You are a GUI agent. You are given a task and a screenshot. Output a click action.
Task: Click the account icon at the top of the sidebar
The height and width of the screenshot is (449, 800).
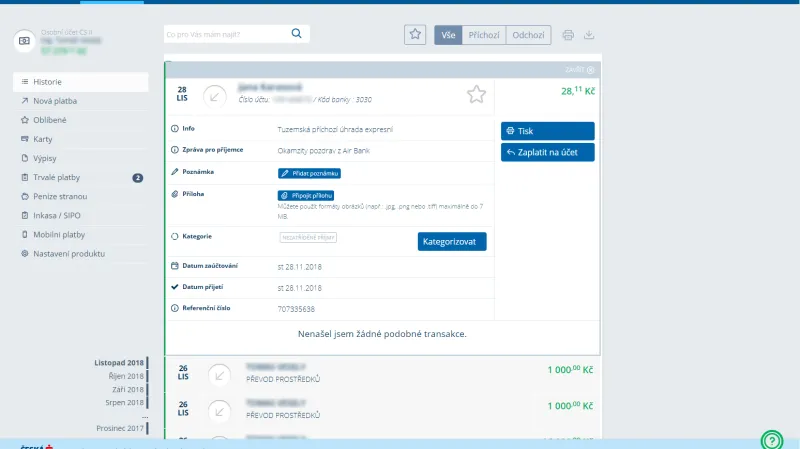coord(24,41)
